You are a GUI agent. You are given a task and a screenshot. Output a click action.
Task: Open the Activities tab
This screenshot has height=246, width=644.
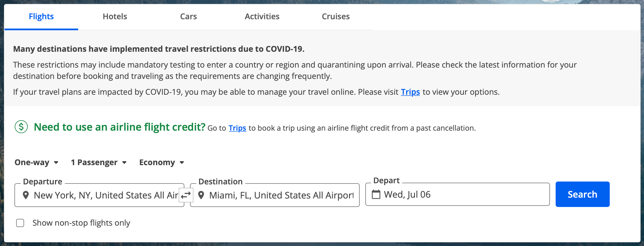click(x=262, y=16)
